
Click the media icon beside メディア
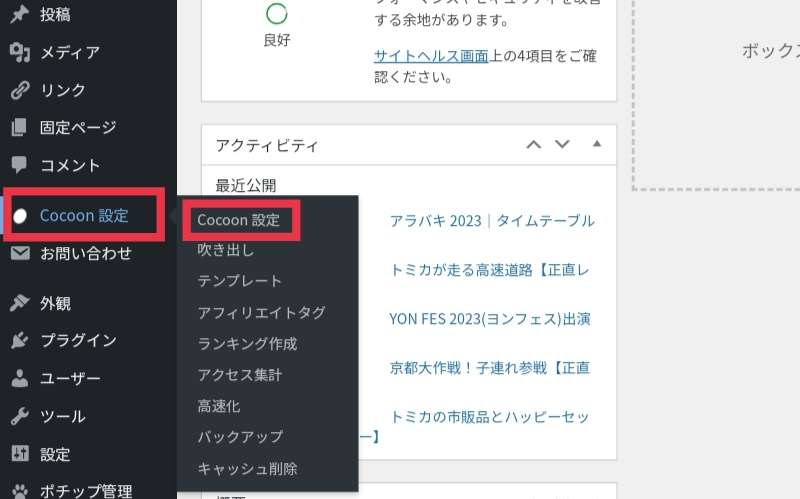19,52
